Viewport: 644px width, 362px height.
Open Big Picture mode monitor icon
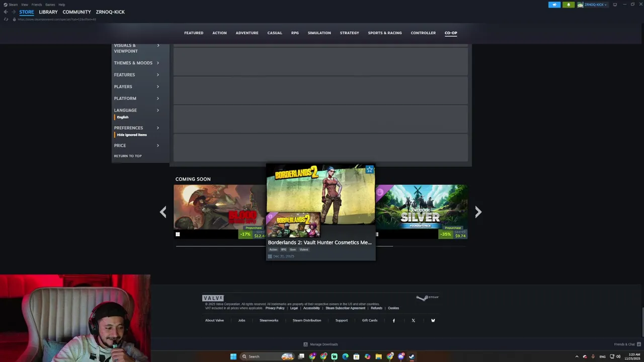coord(615,5)
